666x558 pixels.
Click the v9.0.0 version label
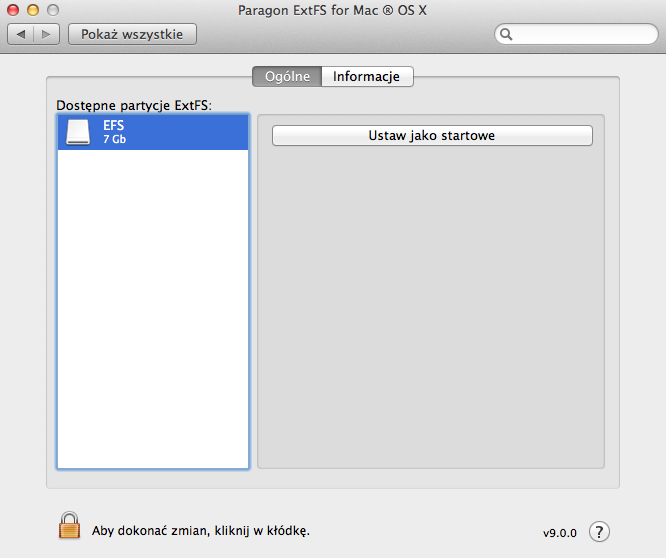[x=560, y=533]
